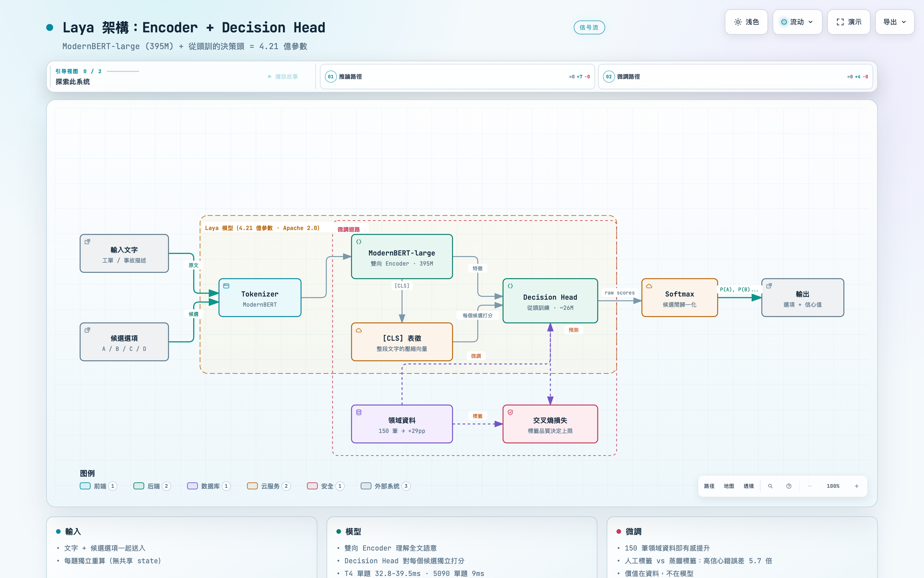This screenshot has width=924, height=578.
Task: Select the Softmax node title
Action: click(x=680, y=294)
